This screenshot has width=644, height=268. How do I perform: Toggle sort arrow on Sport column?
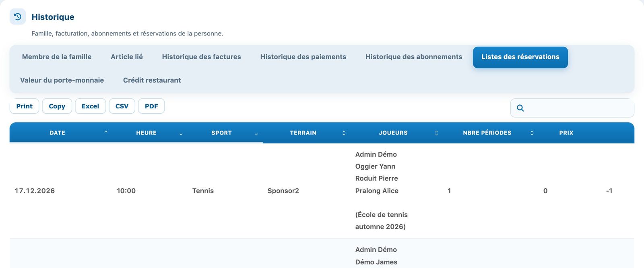click(x=256, y=133)
